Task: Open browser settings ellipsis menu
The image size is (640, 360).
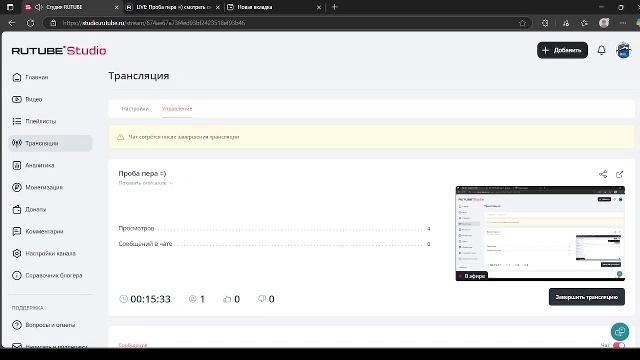Action: (622, 23)
